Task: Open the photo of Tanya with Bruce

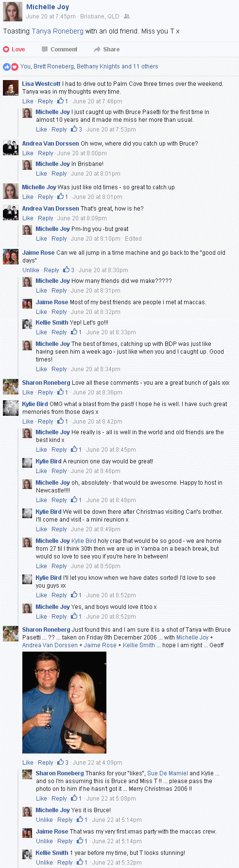Action: coord(64,703)
